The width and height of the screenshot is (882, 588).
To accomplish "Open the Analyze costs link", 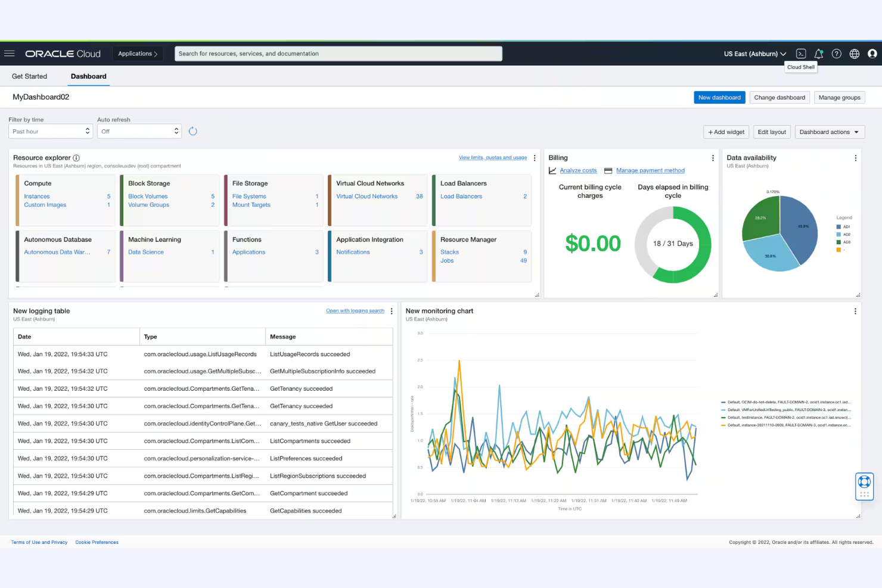I will [x=578, y=170].
